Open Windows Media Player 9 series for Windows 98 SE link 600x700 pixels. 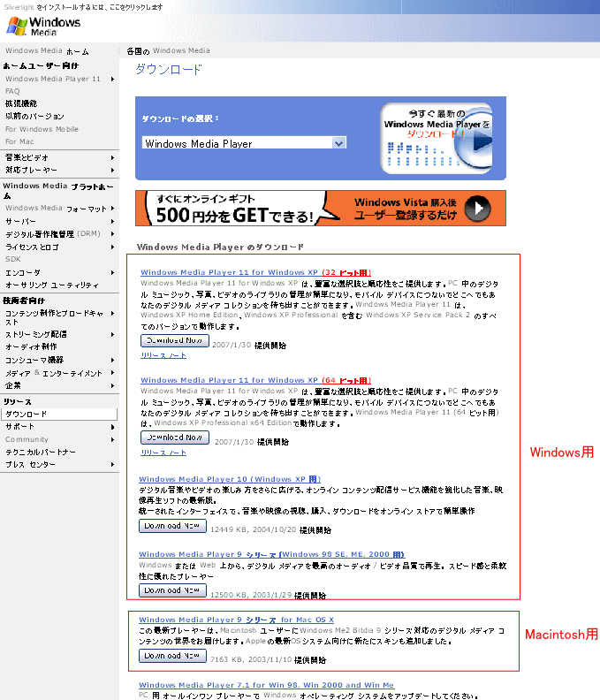point(272,554)
